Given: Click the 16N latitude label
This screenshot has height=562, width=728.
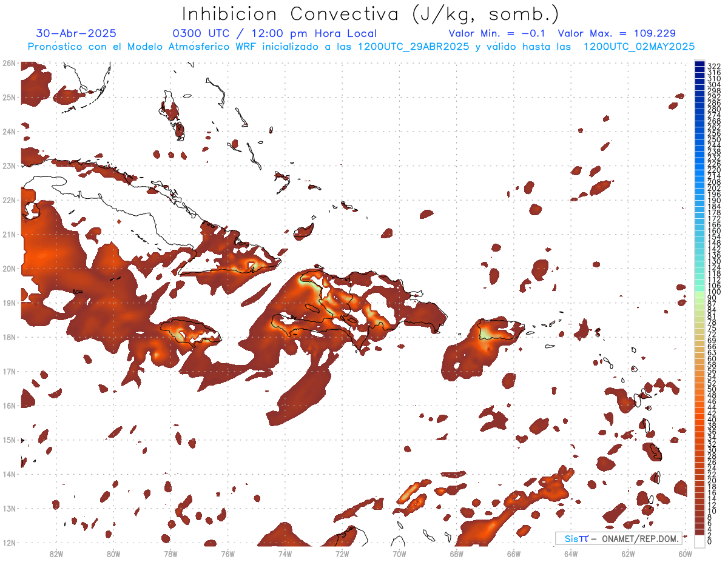Looking at the screenshot, I should pyautogui.click(x=9, y=406).
